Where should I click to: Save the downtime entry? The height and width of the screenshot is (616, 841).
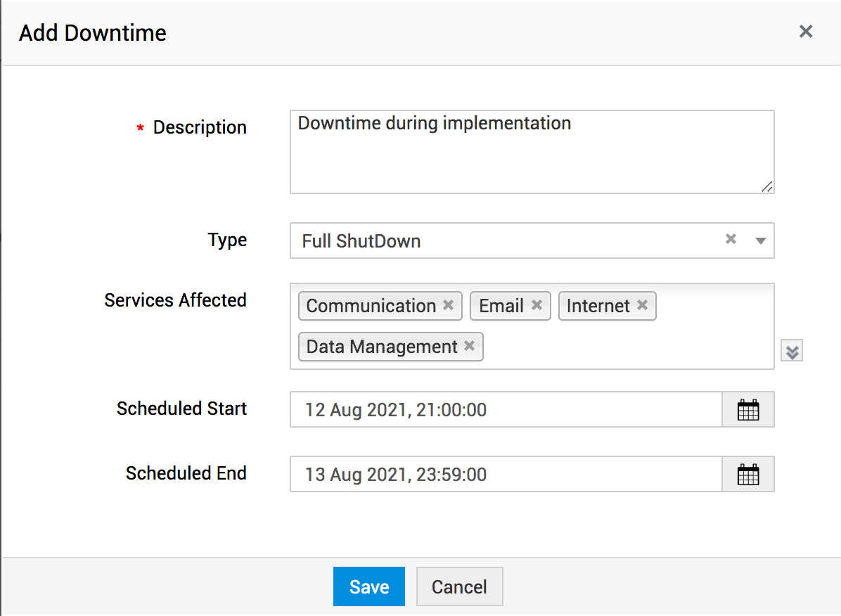tap(369, 586)
